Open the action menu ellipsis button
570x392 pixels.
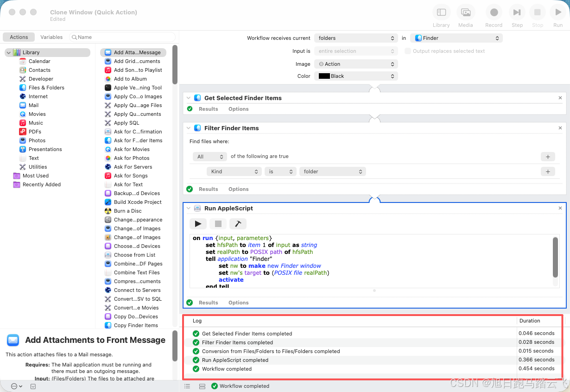[x=16, y=386]
